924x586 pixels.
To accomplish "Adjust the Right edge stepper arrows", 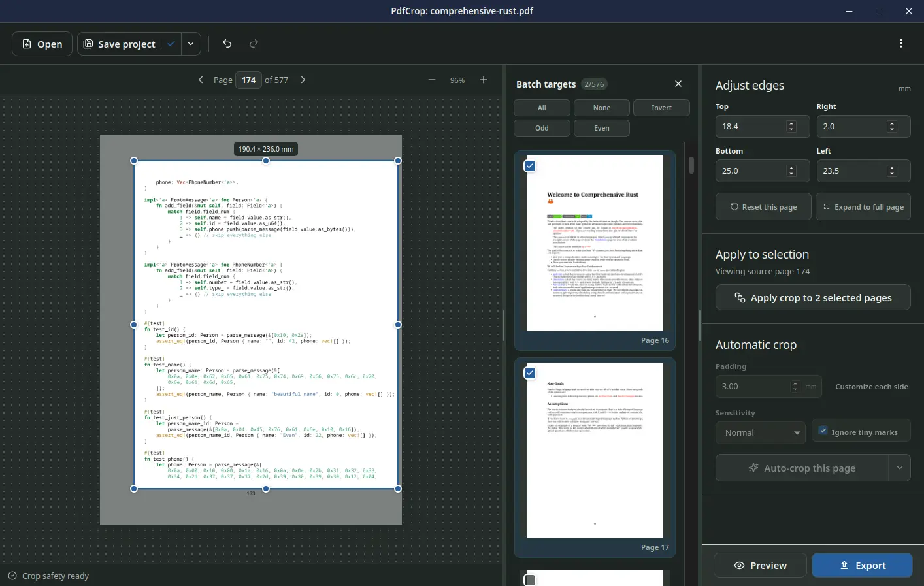I will [892, 127].
